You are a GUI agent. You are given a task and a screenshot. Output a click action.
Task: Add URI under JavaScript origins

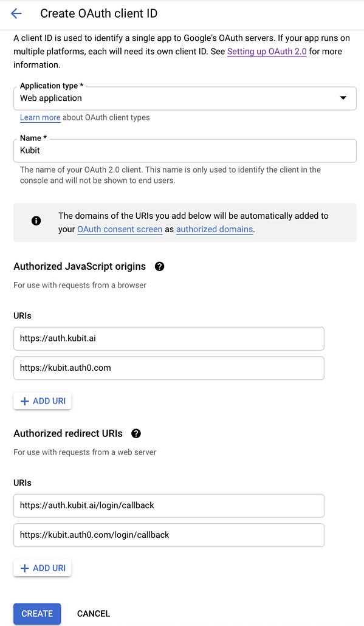(x=43, y=401)
